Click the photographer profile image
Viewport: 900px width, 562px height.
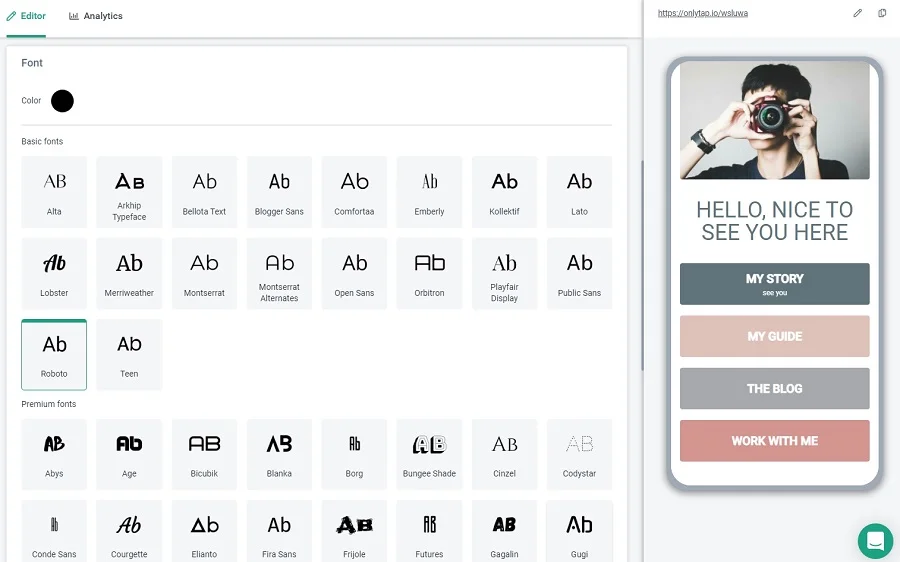point(774,120)
